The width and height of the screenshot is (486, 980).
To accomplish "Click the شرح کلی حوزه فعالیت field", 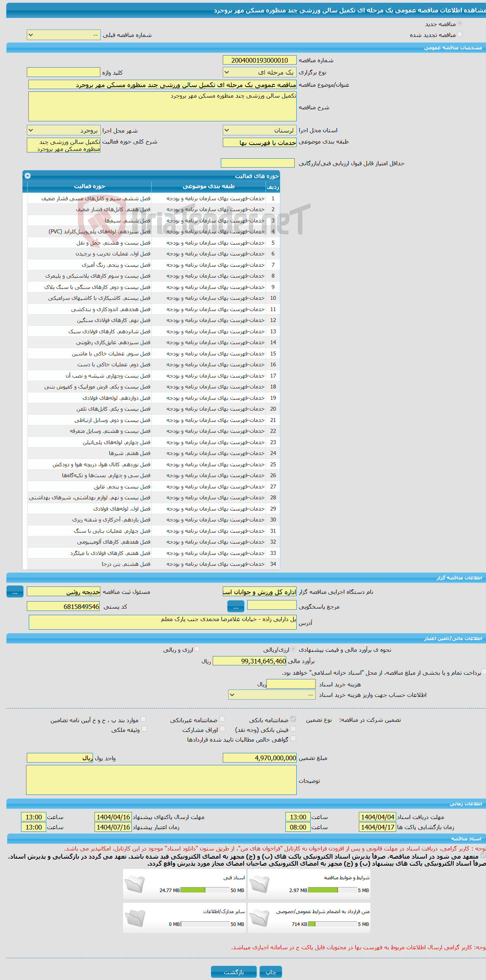I will click(64, 145).
